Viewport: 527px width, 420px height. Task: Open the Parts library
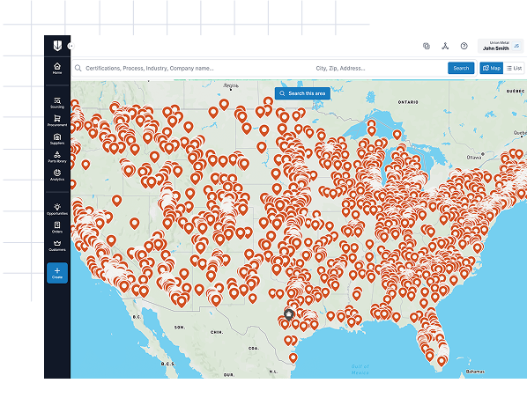click(57, 157)
